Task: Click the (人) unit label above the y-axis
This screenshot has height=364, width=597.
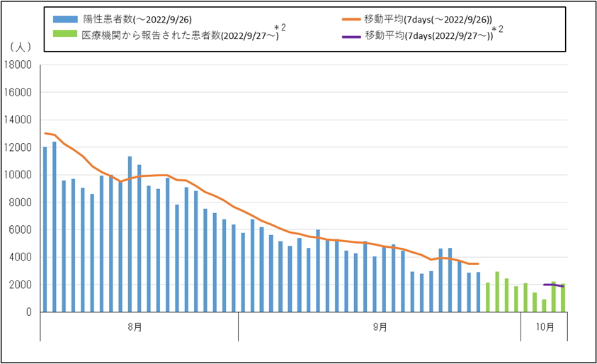Action: (19, 46)
